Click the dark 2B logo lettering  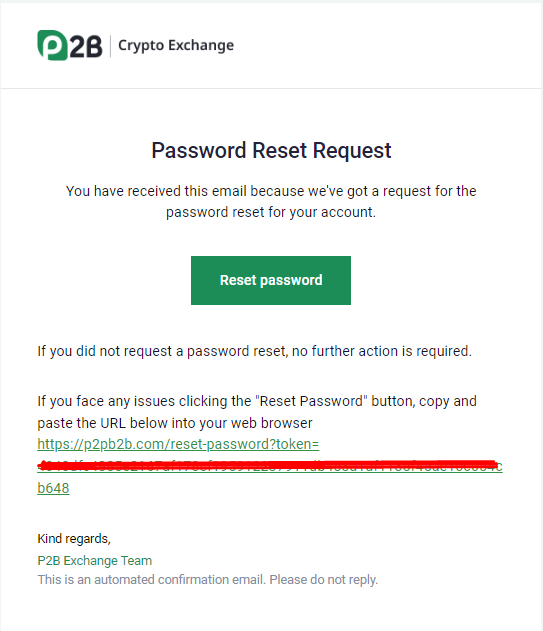click(x=86, y=46)
